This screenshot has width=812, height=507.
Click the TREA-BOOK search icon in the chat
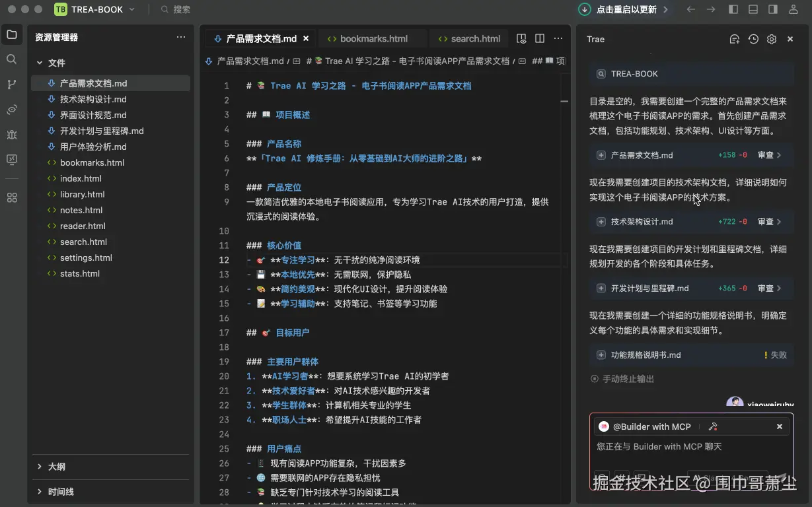601,74
